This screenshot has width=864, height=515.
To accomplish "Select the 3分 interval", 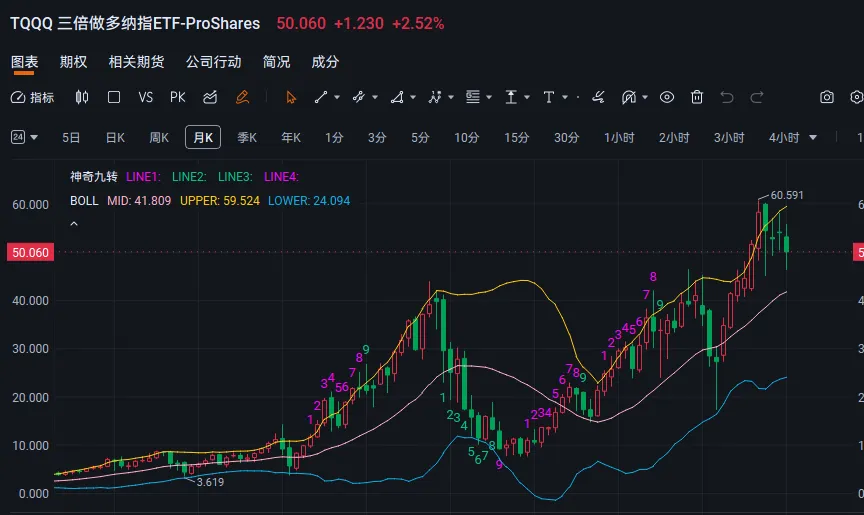I will point(377,138).
